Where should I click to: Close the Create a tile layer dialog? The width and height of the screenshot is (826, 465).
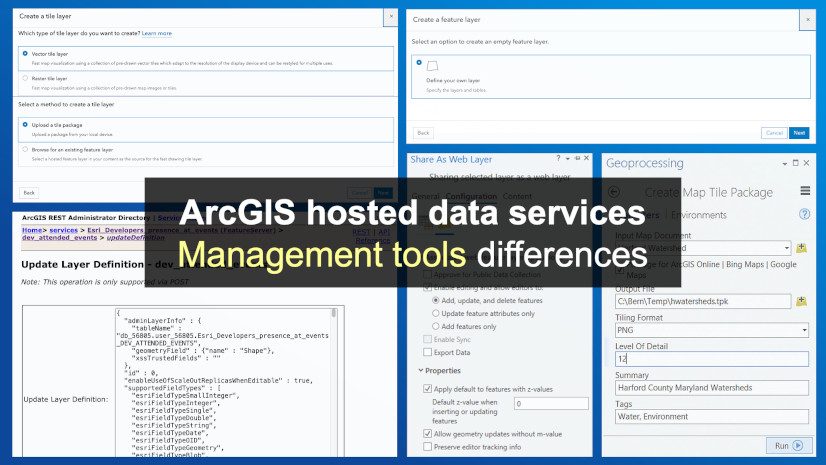pos(391,16)
